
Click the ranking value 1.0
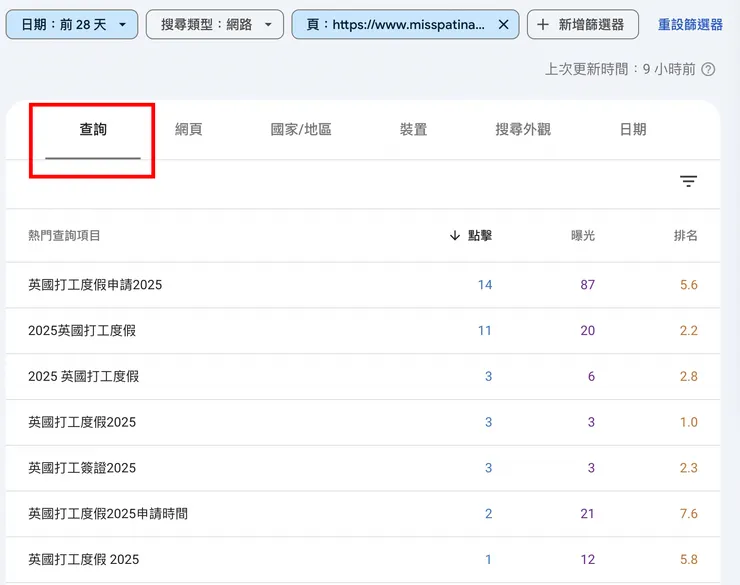tap(689, 422)
